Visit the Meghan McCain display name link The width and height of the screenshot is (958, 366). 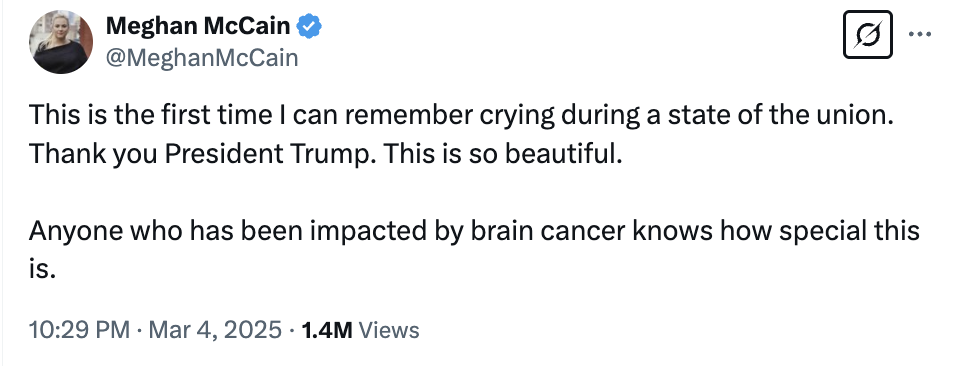tap(198, 26)
